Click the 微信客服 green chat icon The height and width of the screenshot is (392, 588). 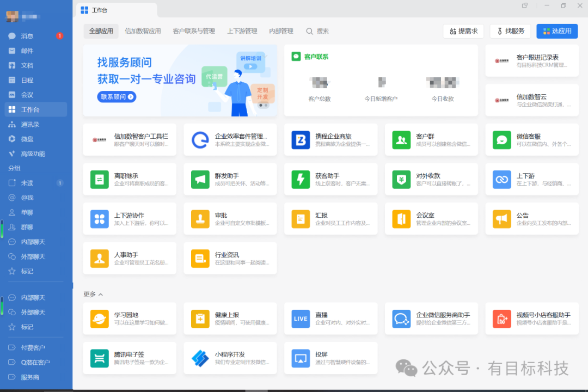tap(501, 140)
